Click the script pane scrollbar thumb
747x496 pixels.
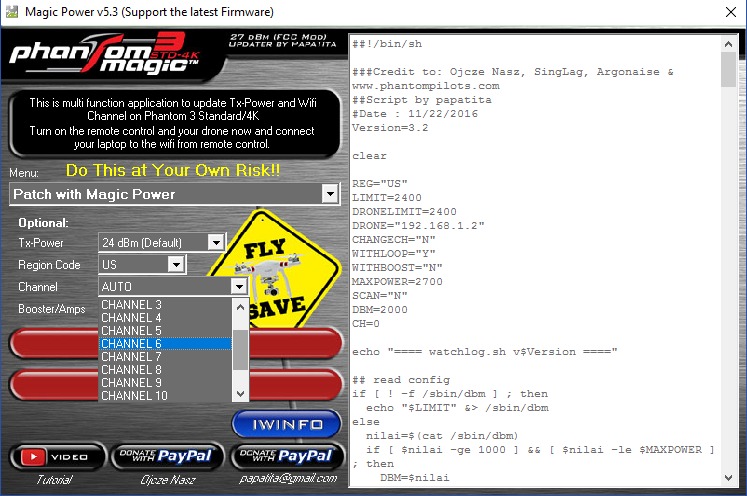coord(728,70)
